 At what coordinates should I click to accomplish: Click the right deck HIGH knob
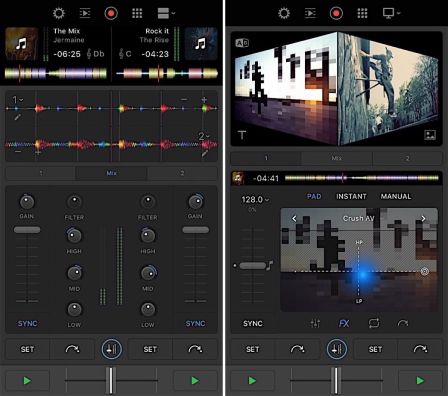[x=148, y=235]
